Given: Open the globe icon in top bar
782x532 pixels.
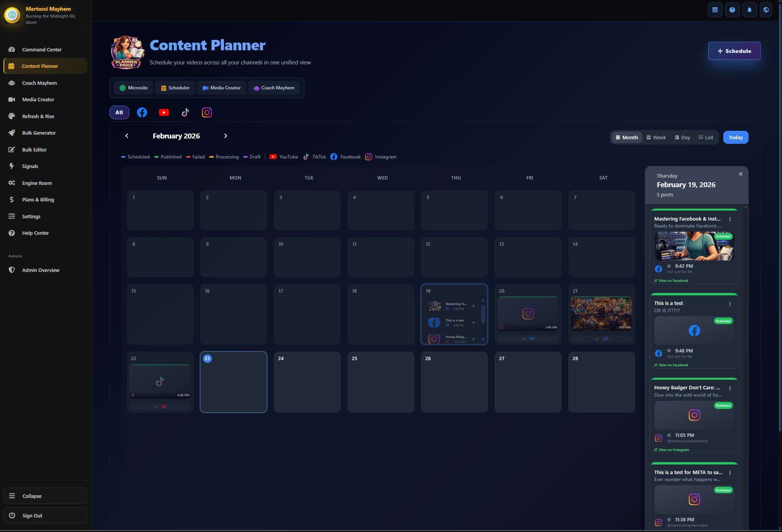Looking at the screenshot, I should pyautogui.click(x=766, y=10).
